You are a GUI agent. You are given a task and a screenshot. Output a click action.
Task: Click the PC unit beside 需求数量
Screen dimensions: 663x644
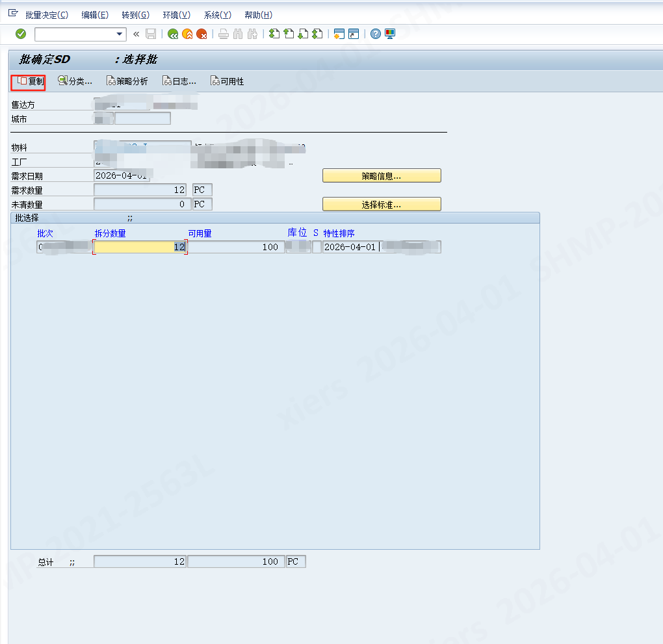203,190
